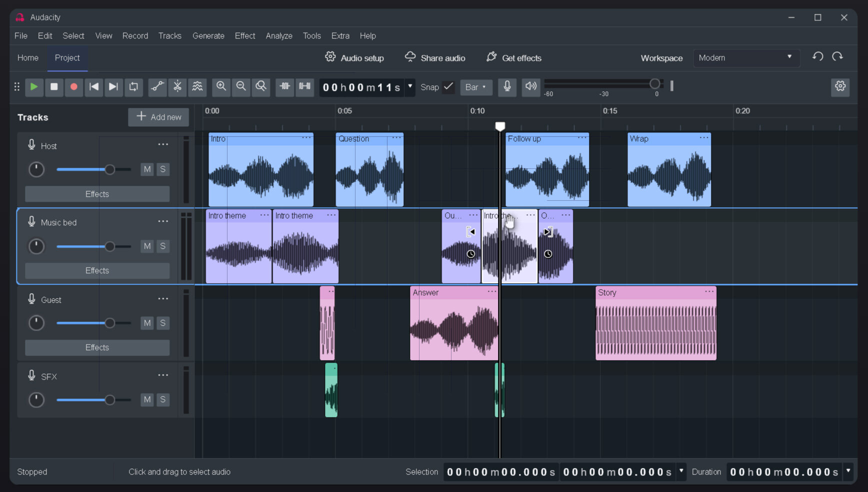Mute the Music bed track
This screenshot has height=492, width=868.
tap(147, 246)
